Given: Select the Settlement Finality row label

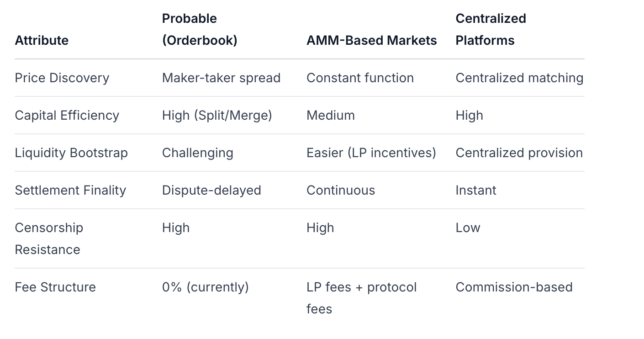Looking at the screenshot, I should [x=70, y=190].
